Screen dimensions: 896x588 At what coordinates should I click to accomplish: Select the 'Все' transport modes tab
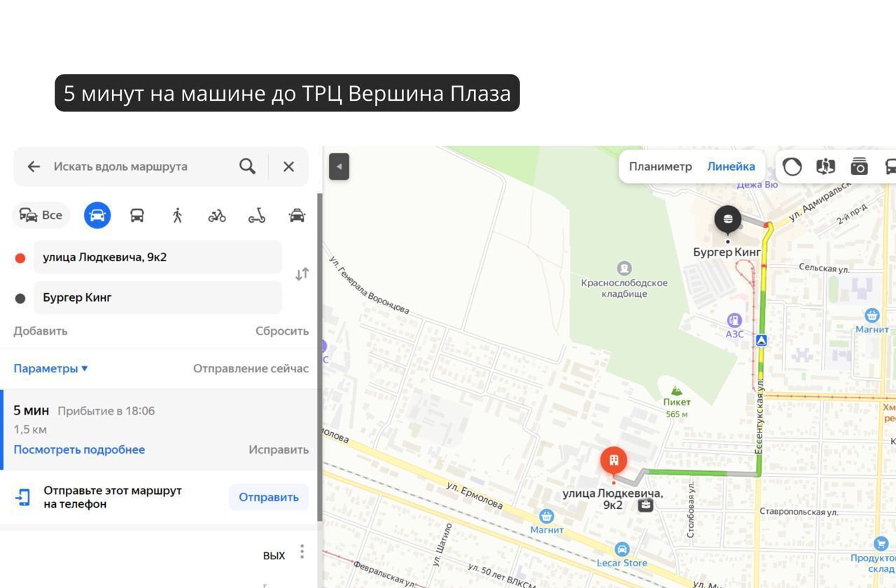click(x=41, y=215)
